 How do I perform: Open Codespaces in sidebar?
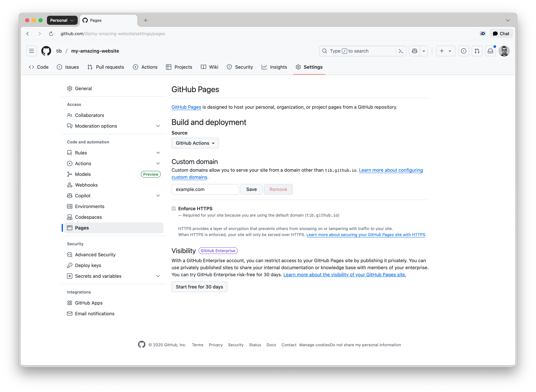coord(114,217)
